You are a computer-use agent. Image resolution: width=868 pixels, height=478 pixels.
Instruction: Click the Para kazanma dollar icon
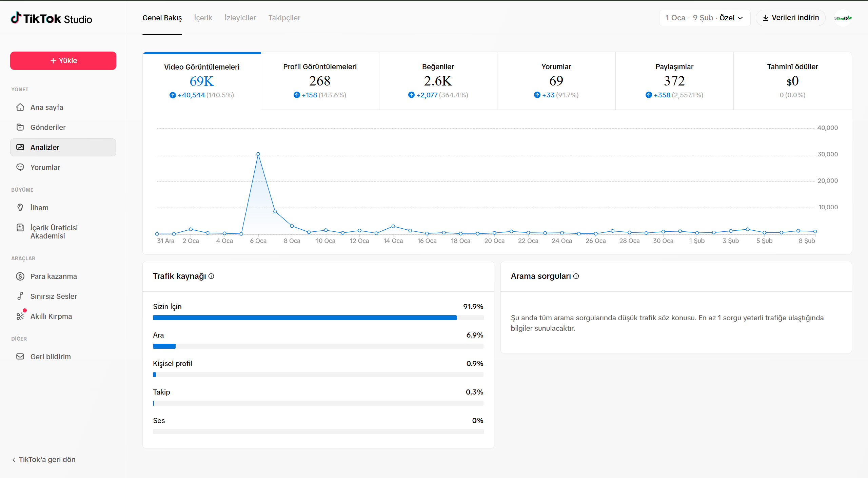[20, 276]
